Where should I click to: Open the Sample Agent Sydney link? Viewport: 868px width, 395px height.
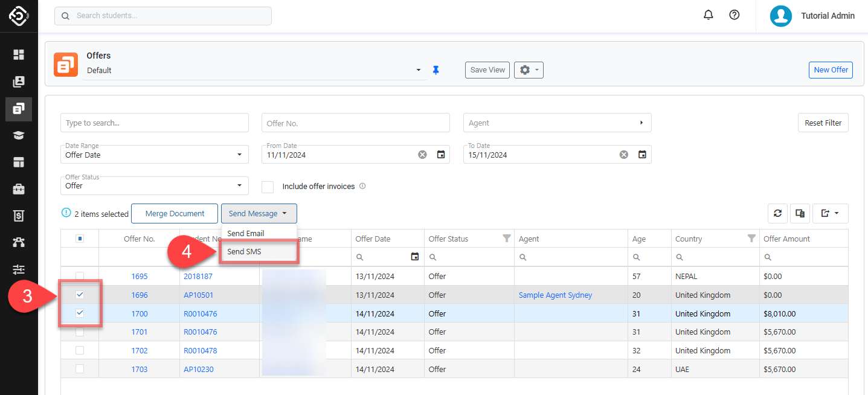[555, 295]
